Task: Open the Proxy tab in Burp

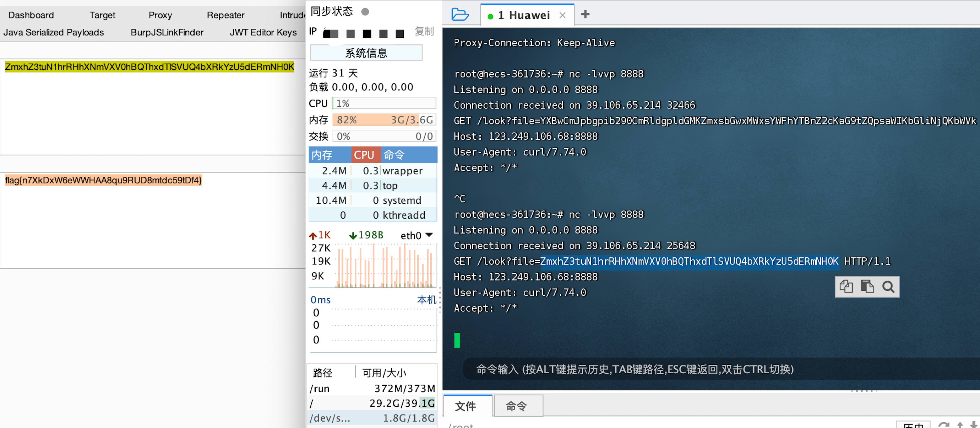Action: [160, 15]
